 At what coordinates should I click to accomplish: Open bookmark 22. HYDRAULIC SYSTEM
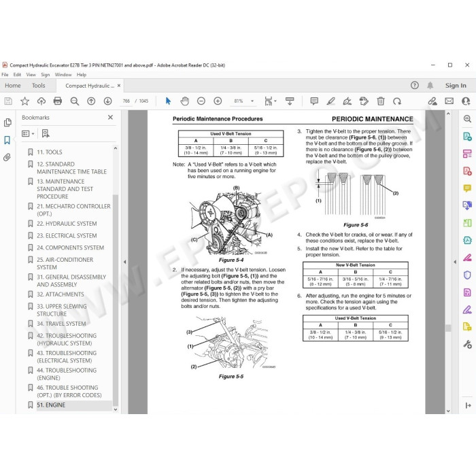67,224
